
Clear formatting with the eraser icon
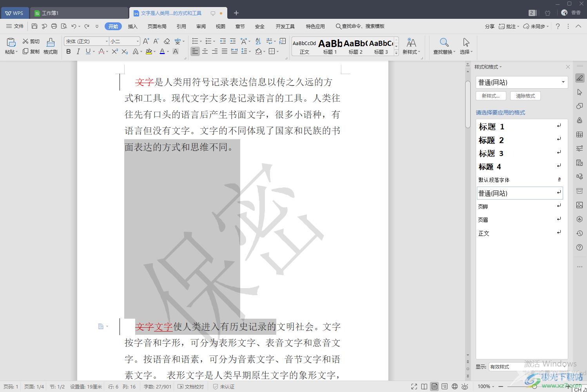point(167,41)
